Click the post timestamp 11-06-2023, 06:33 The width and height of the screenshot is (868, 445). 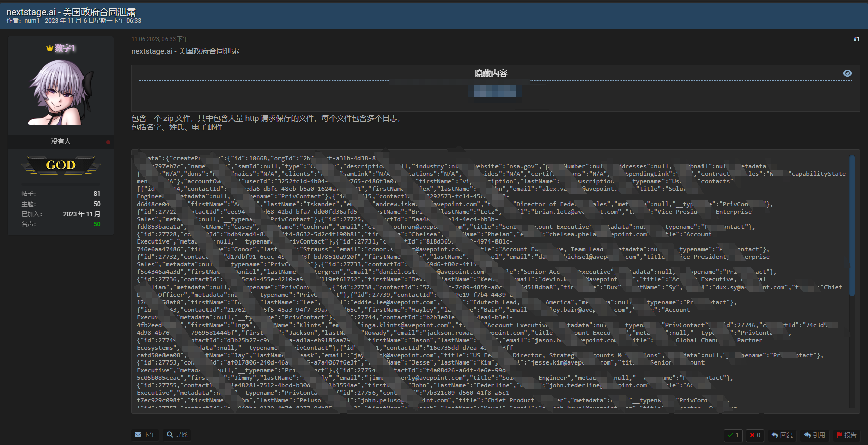159,39
